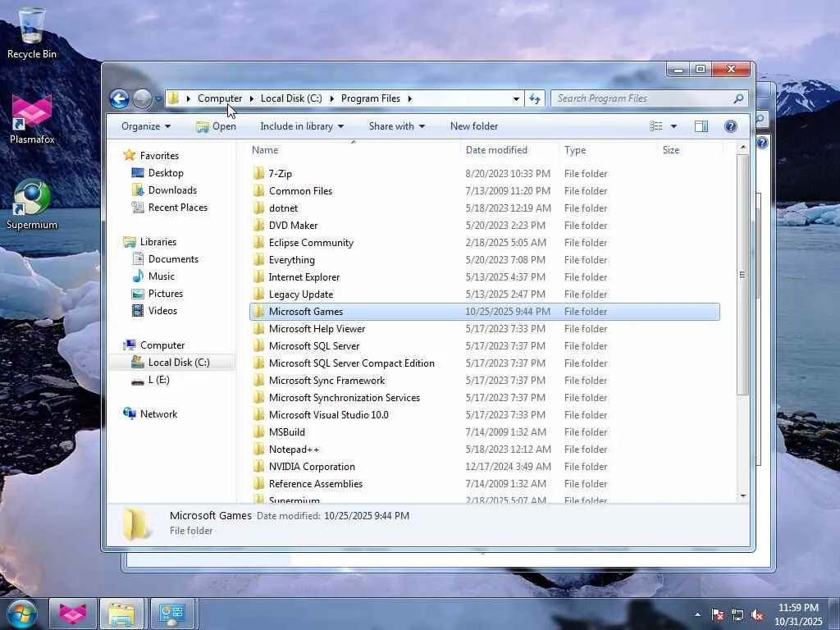Select Desktop under Favorites
The width and height of the screenshot is (840, 630).
coord(166,173)
